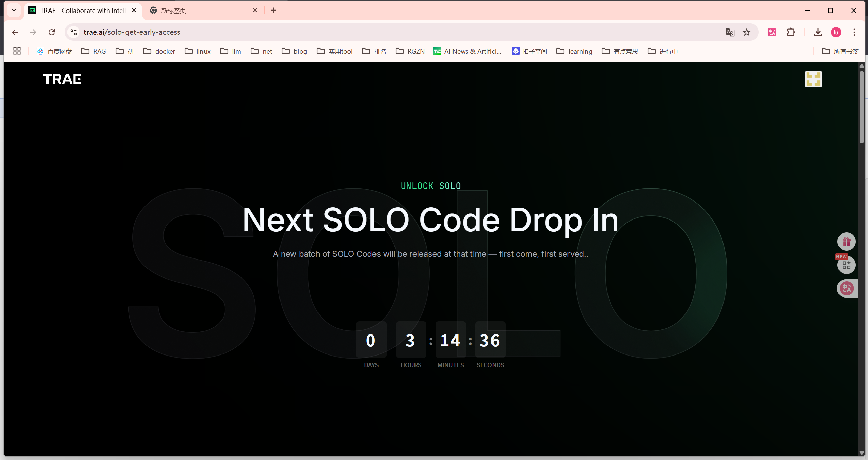This screenshot has width=868, height=460.
Task: Open the AI News & Artifici... bookmark
Action: [467, 51]
